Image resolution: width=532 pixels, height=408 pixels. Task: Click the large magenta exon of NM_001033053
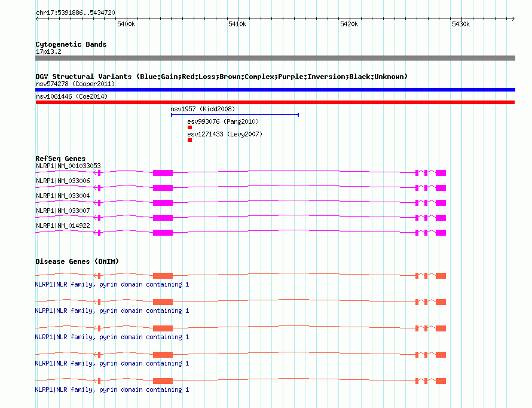click(163, 173)
